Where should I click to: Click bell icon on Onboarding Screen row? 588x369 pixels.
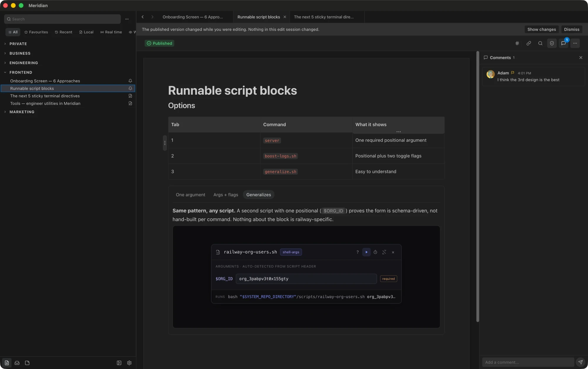130,81
